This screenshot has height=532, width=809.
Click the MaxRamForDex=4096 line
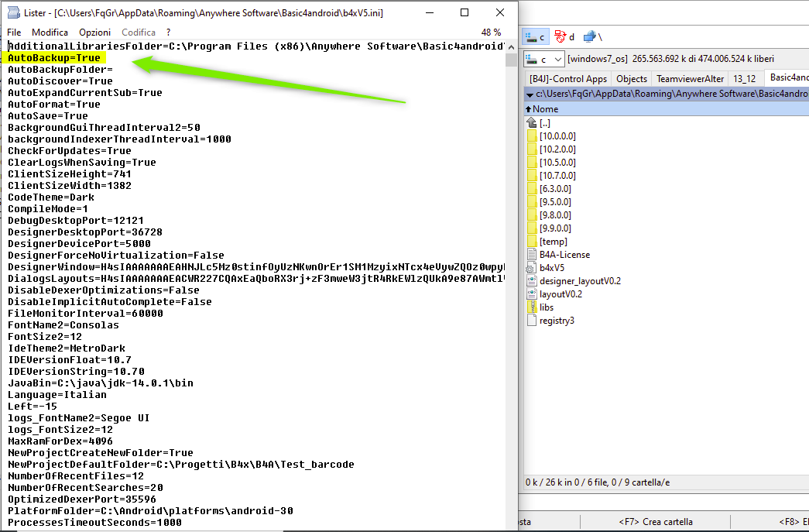(x=60, y=441)
